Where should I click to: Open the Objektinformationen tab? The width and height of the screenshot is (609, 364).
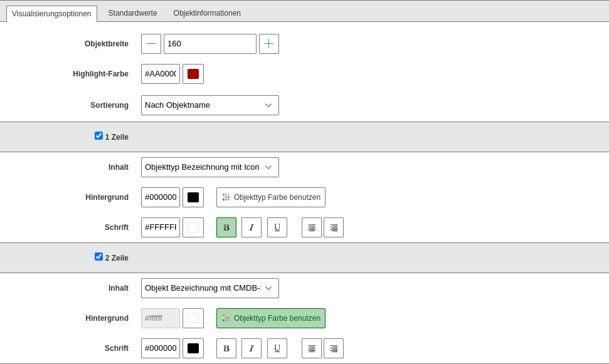coord(207,13)
